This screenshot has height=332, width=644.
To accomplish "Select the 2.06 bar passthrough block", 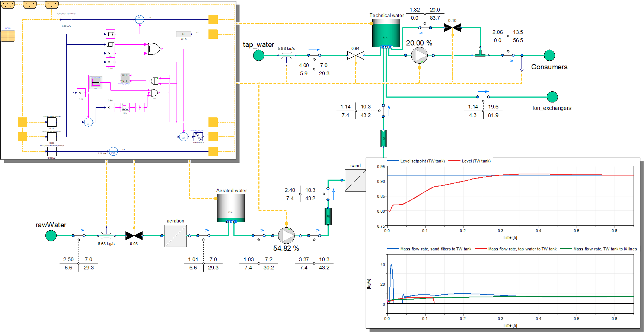I will [52, 151].
